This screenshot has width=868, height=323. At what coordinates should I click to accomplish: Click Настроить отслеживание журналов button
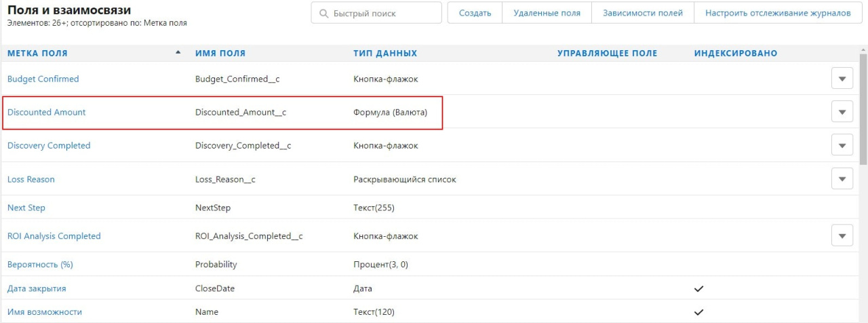tap(778, 13)
